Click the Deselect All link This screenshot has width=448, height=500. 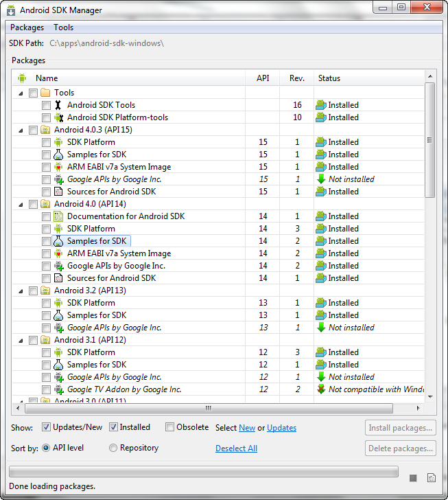tap(236, 448)
